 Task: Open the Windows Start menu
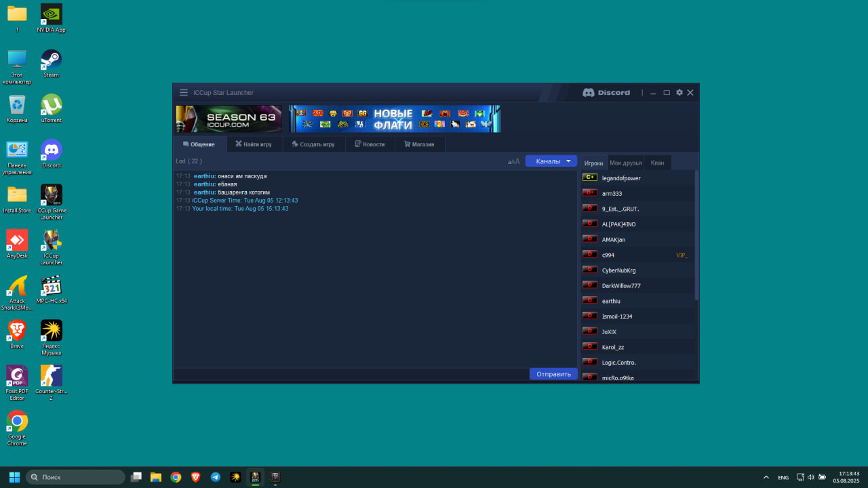(14, 477)
